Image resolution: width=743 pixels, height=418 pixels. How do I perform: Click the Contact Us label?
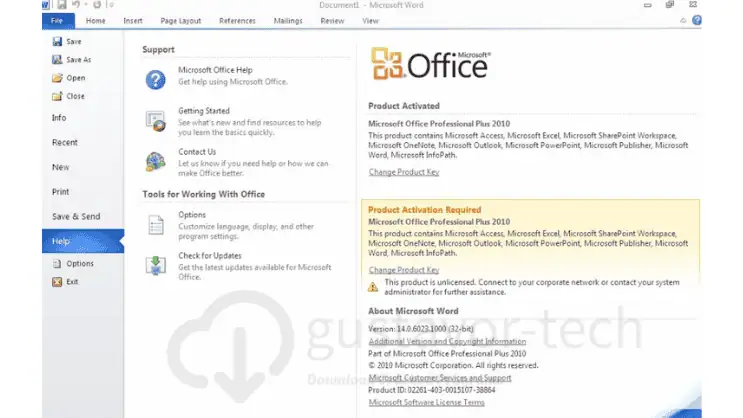point(197,152)
